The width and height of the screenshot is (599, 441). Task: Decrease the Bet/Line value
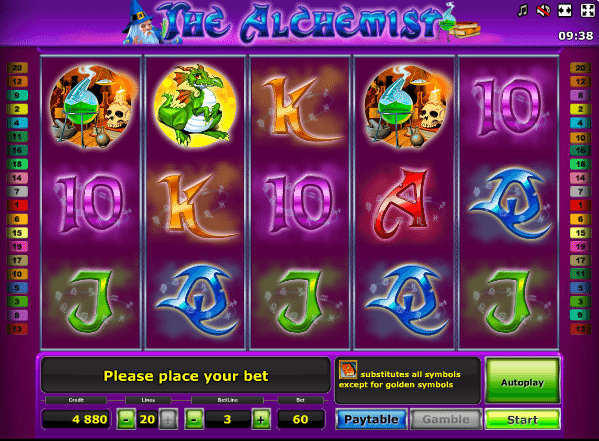click(194, 419)
